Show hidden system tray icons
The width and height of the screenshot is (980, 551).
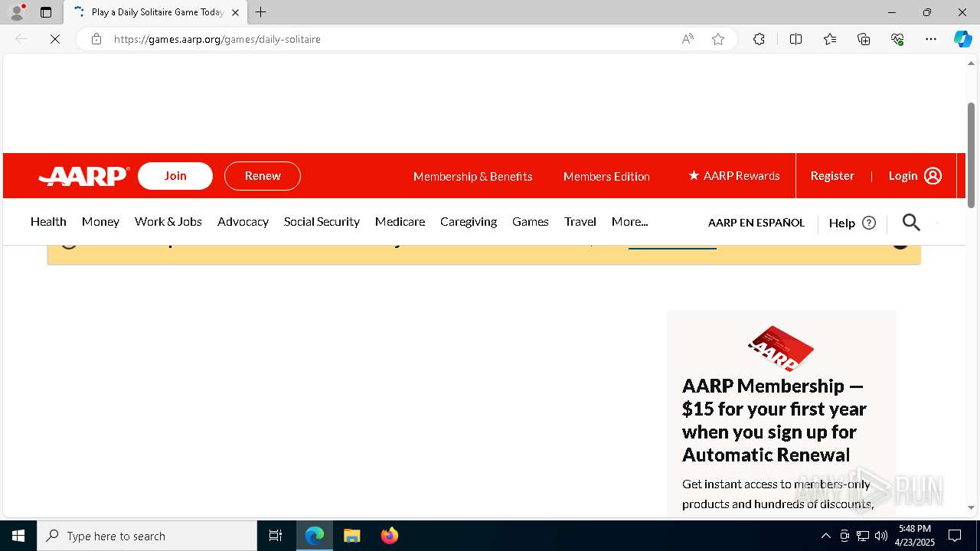point(825,536)
